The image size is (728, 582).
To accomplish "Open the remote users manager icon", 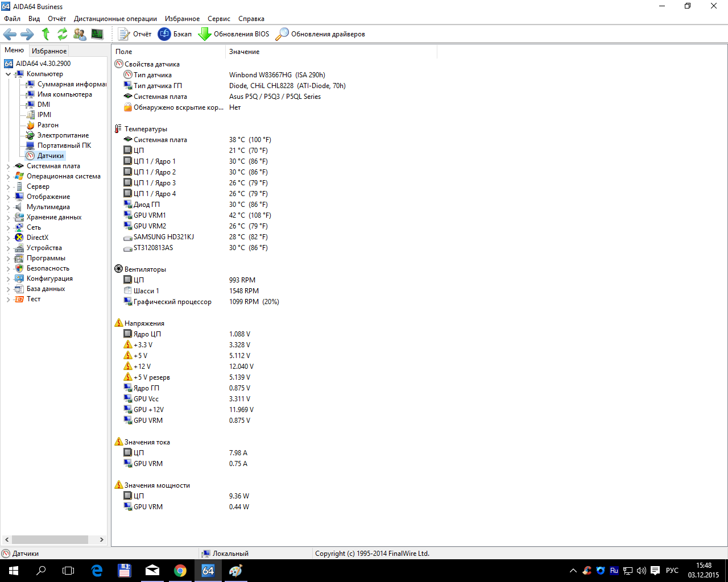I will tap(80, 34).
